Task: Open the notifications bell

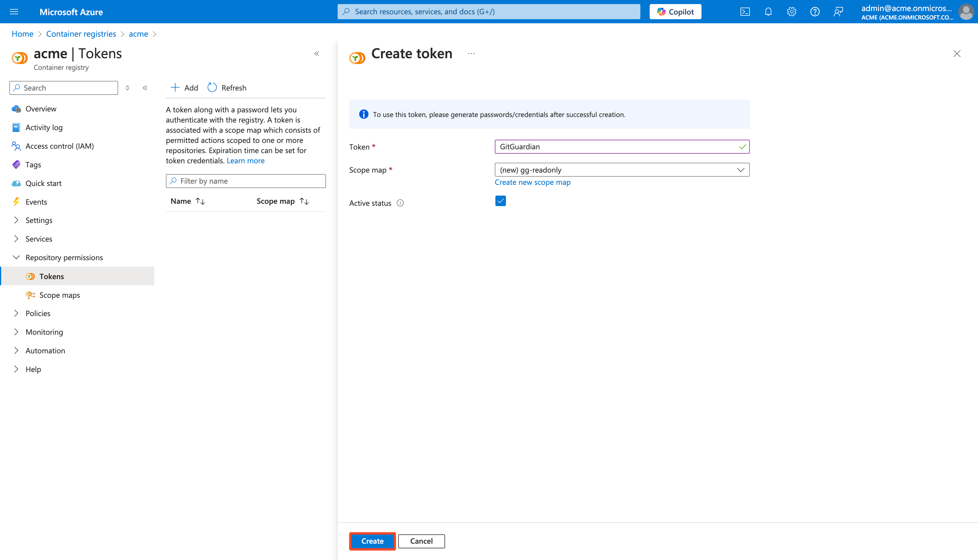Action: (x=768, y=12)
